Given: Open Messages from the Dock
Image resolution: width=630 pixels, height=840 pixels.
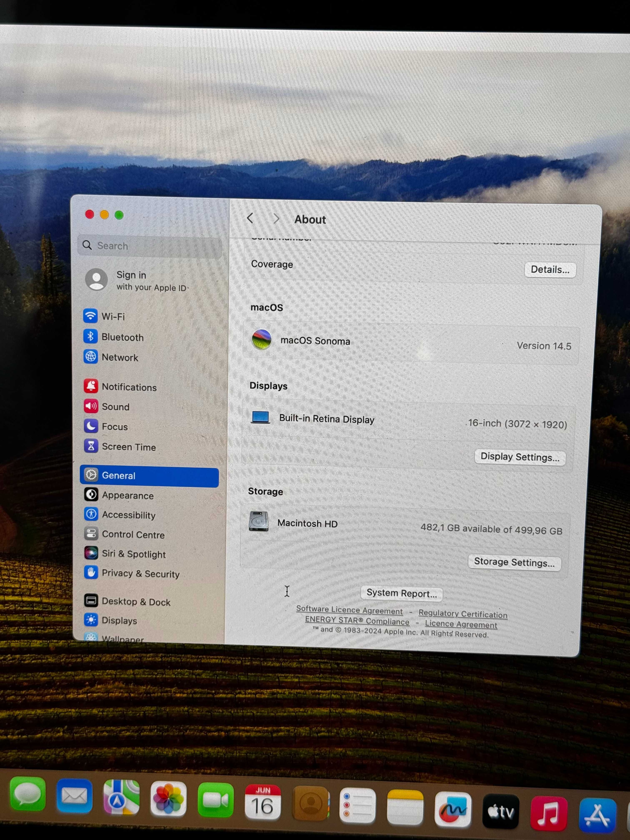Looking at the screenshot, I should 28,794.
